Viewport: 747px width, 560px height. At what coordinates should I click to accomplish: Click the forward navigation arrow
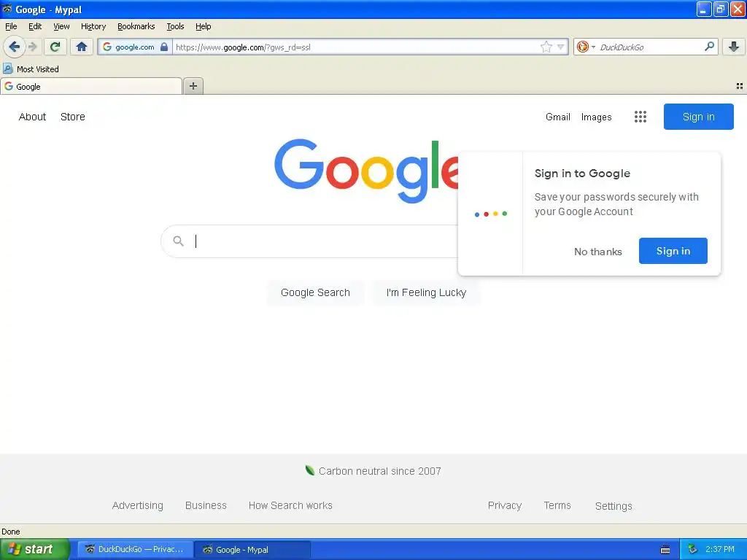coord(32,47)
